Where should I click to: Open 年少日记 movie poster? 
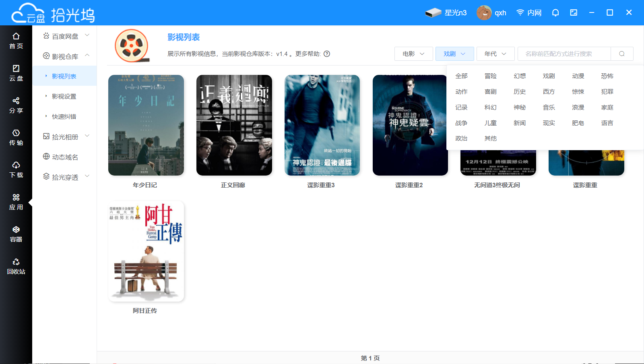[x=146, y=125]
